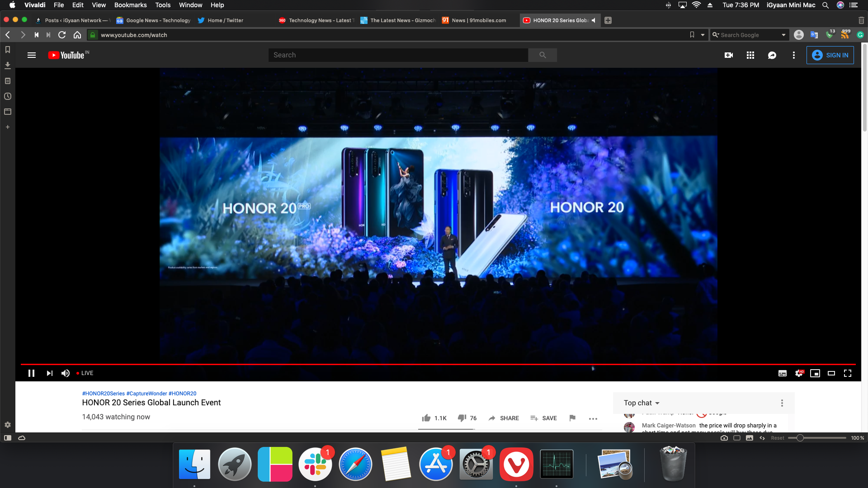The image size is (868, 488).
Task: Toggle subtitles closed captions button
Action: 783,373
